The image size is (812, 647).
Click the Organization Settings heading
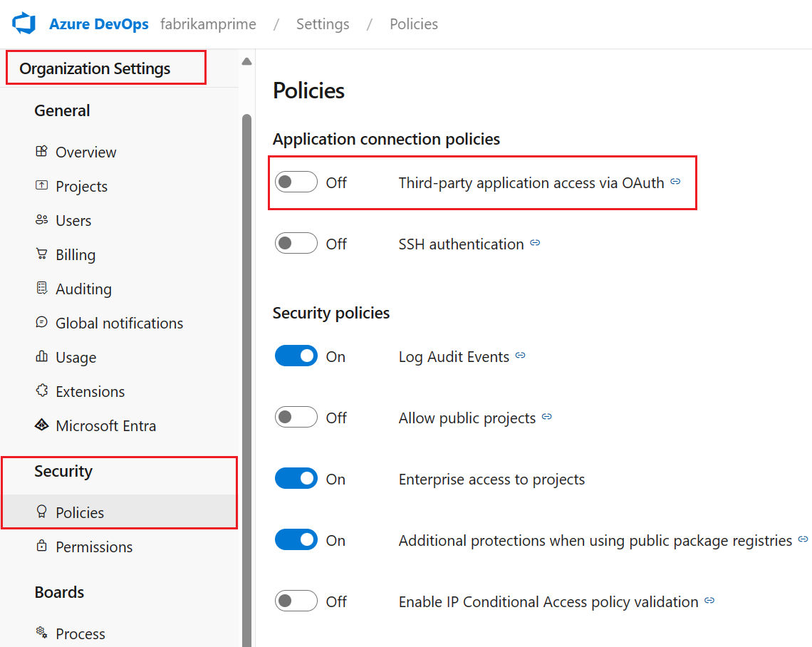coord(95,68)
